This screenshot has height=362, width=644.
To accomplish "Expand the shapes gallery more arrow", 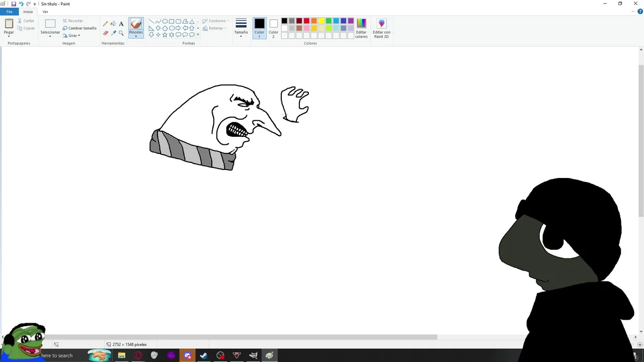I will (198, 35).
